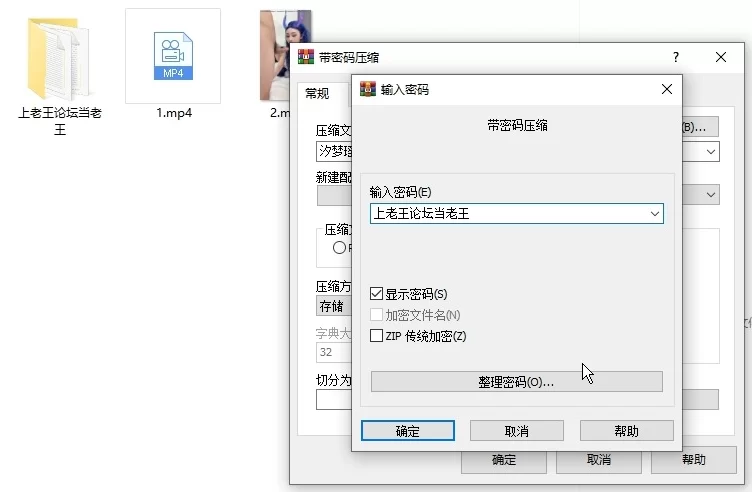
Task: Confirm with 确定 in the password dialog
Action: pos(407,431)
